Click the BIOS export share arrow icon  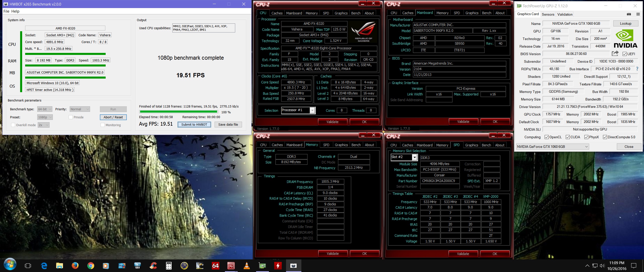pos(615,54)
